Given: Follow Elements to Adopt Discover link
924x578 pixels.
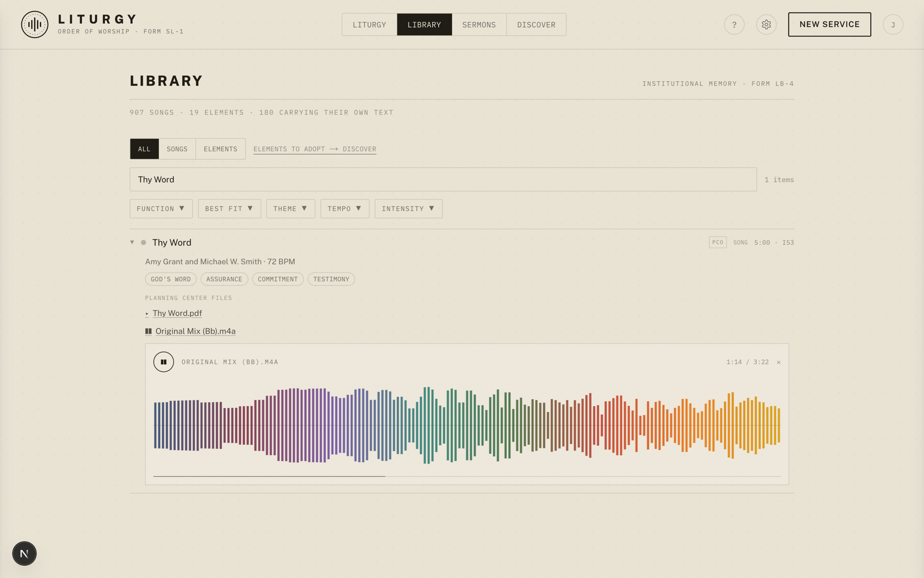Looking at the screenshot, I should [315, 149].
